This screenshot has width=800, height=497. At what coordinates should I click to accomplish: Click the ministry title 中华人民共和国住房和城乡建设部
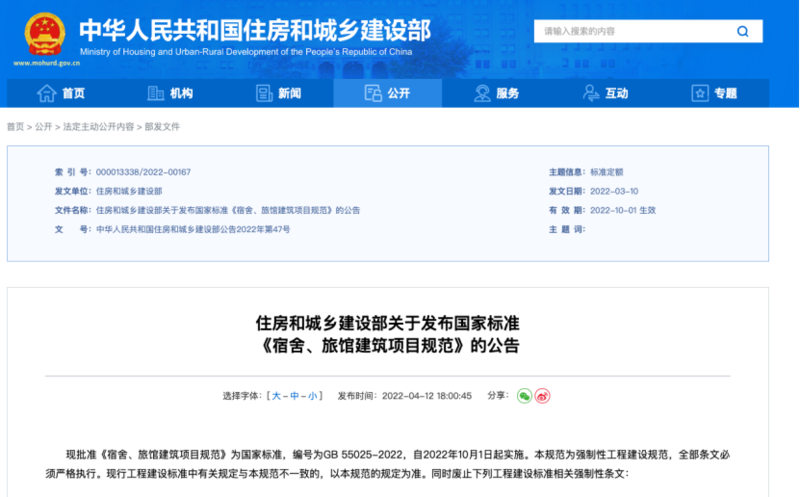click(255, 31)
